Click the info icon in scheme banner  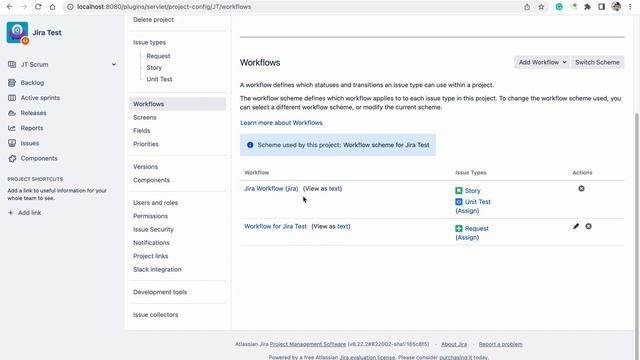click(250, 145)
